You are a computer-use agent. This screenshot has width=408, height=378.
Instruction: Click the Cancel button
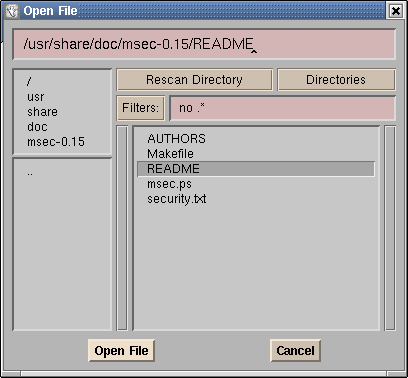[295, 351]
